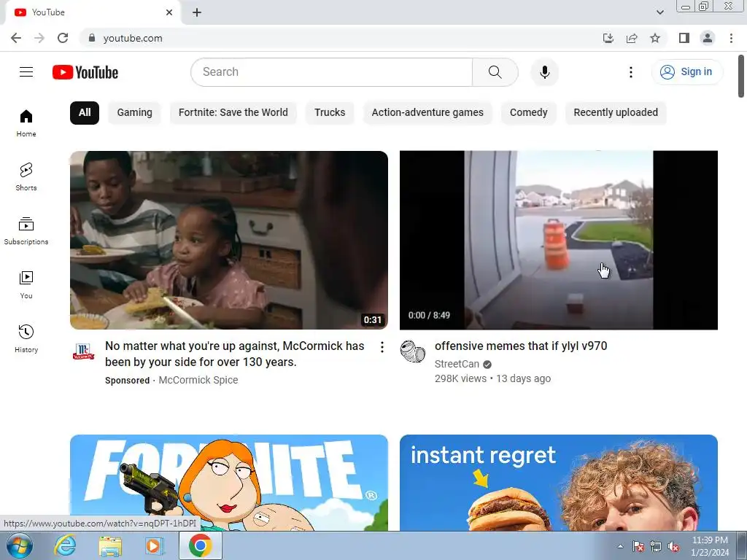Open 'offensive memes that if ylyl v970' title

[x=521, y=346]
